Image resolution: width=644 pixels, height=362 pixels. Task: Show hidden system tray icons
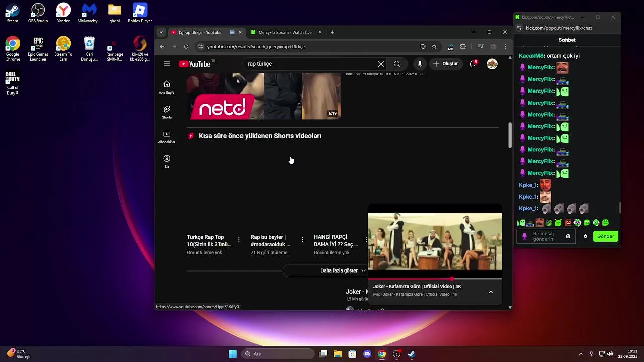pyautogui.click(x=580, y=354)
